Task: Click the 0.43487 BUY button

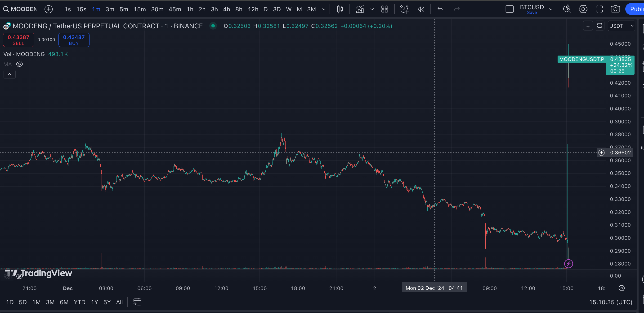Action: pos(74,40)
